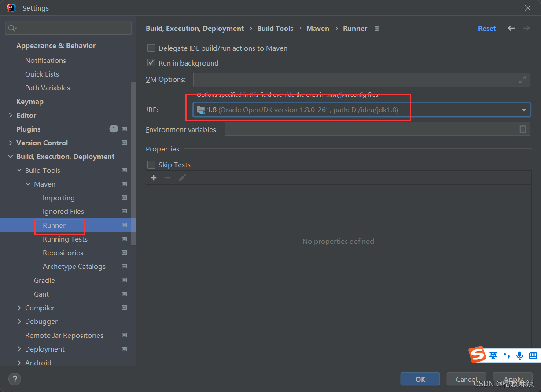Collapse the Maven node
The image size is (541, 392).
coord(28,184)
